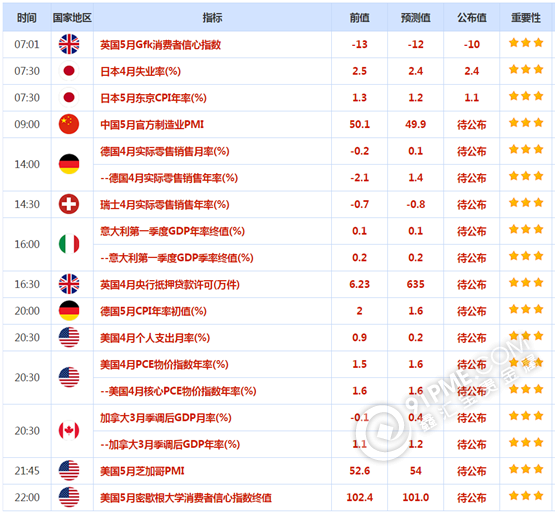Click the US flag icon at 21:45
The height and width of the screenshot is (517, 557).
pyautogui.click(x=69, y=470)
